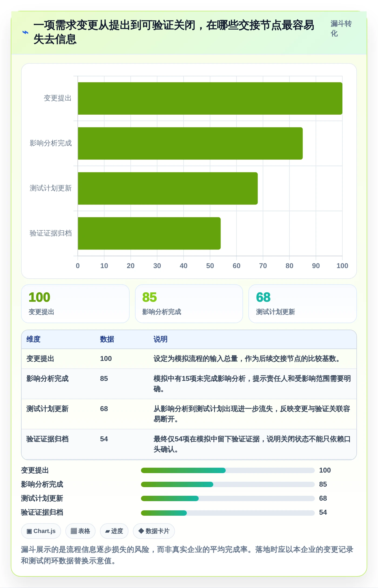
Task: Click the 影响分析完成 table row label
Action: (x=48, y=379)
